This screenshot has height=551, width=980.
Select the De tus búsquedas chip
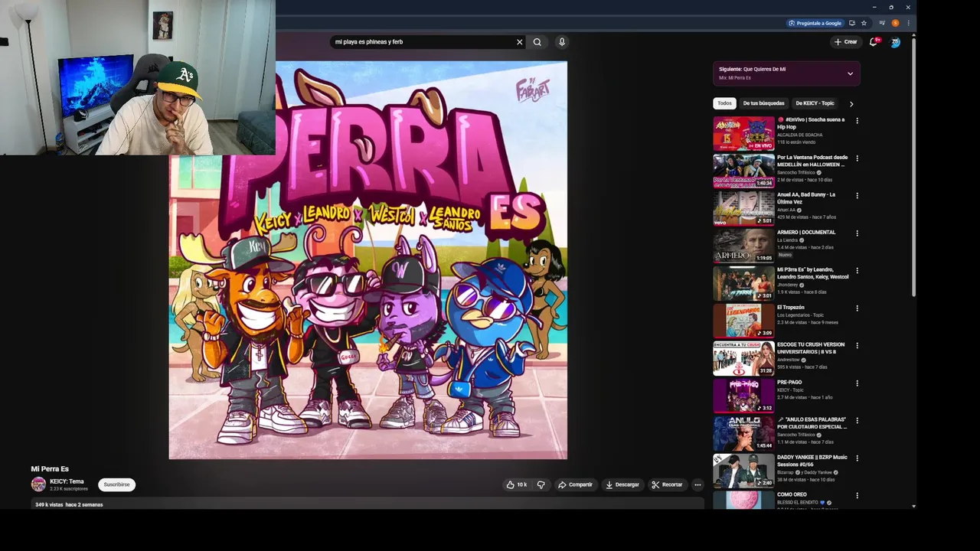(763, 103)
